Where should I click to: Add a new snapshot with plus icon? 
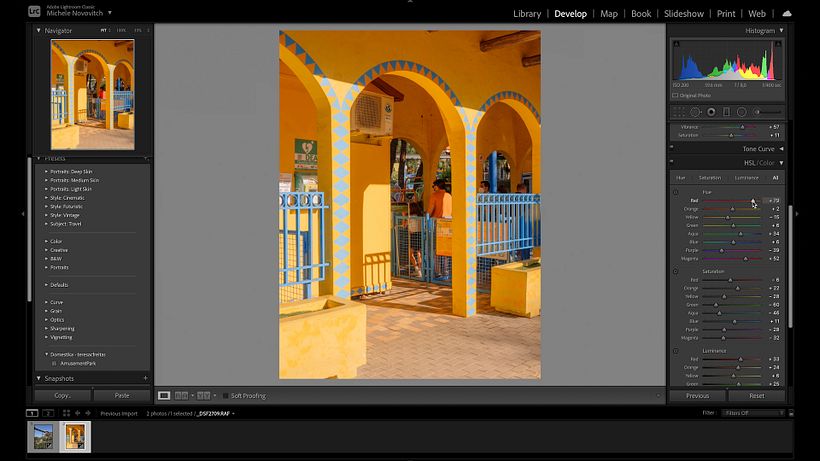click(145, 378)
